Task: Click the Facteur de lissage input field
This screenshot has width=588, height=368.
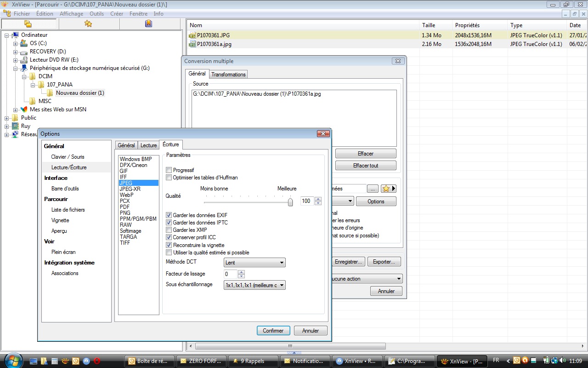Action: coord(231,274)
